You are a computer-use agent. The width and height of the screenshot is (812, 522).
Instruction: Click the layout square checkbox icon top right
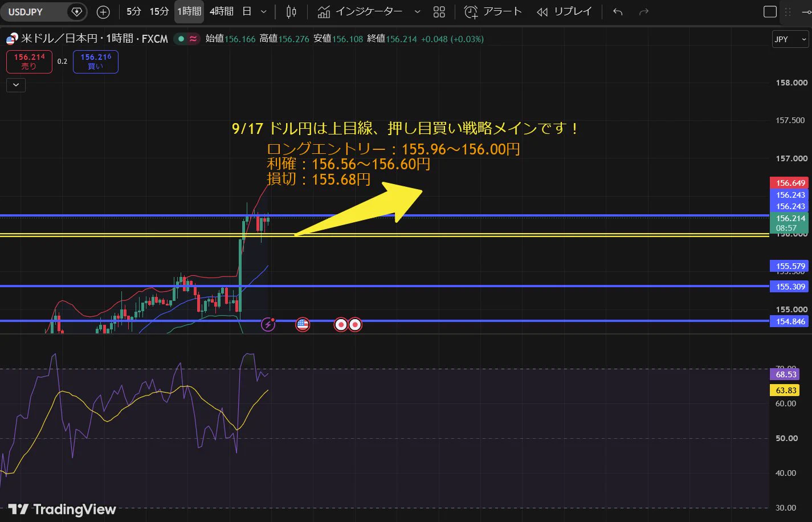point(770,11)
